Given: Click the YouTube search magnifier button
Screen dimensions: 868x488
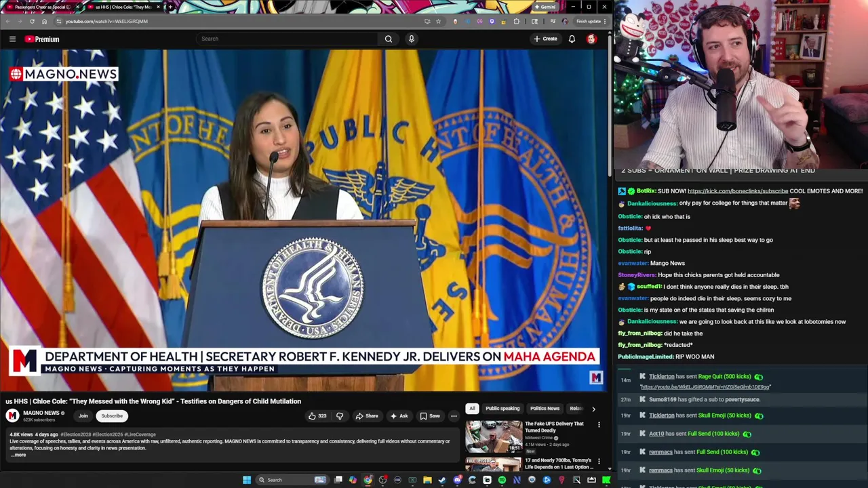Looking at the screenshot, I should coord(389,39).
